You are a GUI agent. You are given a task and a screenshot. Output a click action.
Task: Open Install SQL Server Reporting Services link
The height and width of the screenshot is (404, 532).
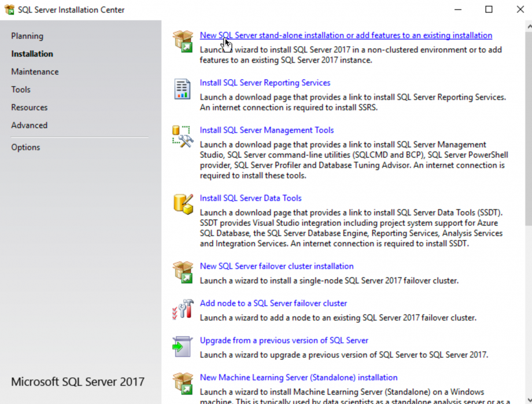pyautogui.click(x=265, y=83)
